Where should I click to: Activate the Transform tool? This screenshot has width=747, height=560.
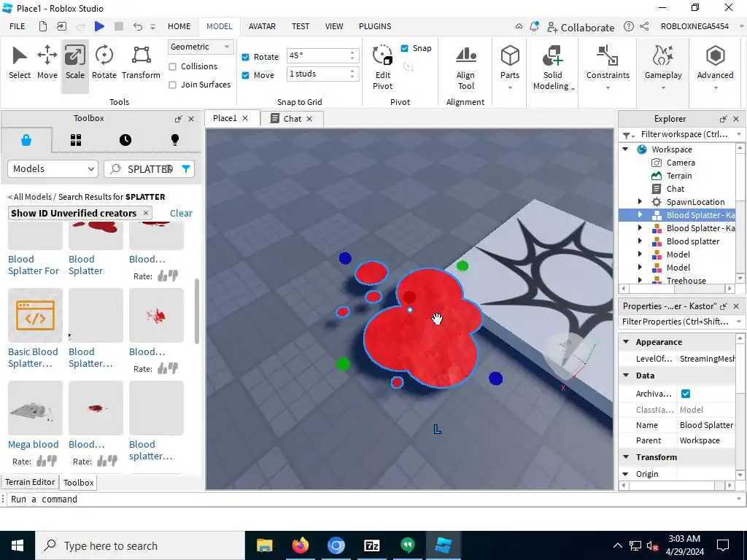(x=141, y=63)
